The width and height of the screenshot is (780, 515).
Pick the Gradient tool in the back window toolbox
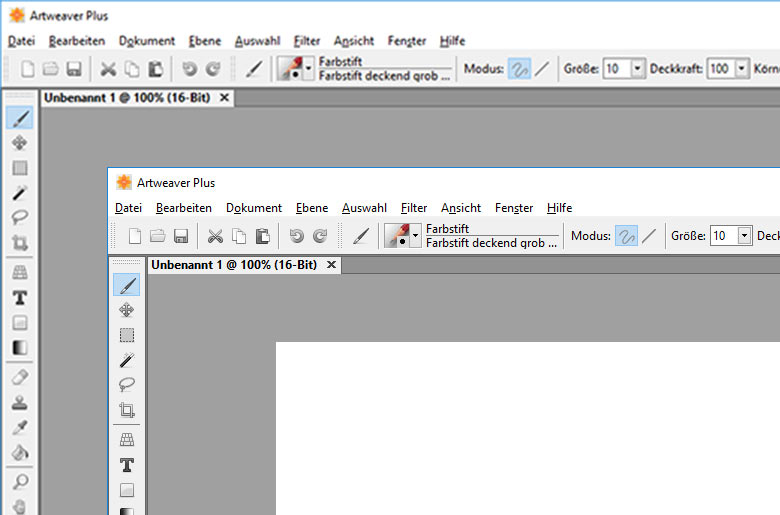[x=20, y=347]
